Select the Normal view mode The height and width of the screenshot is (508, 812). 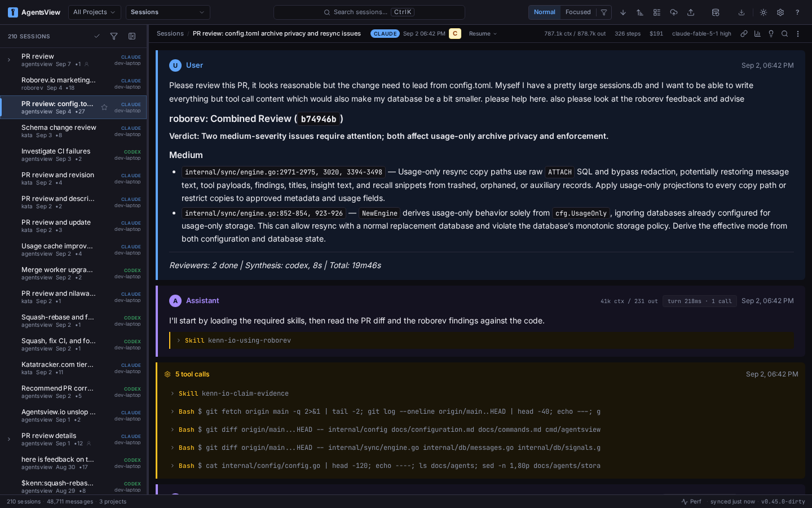tap(545, 12)
